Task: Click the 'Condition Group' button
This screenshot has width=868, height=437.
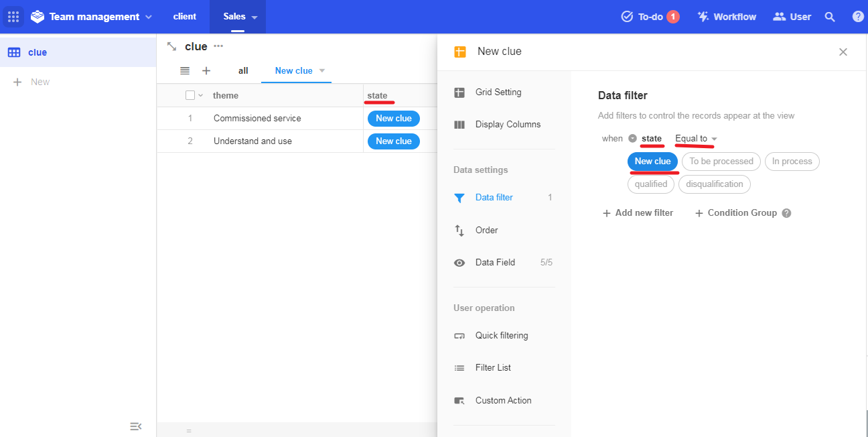Action: coord(736,213)
